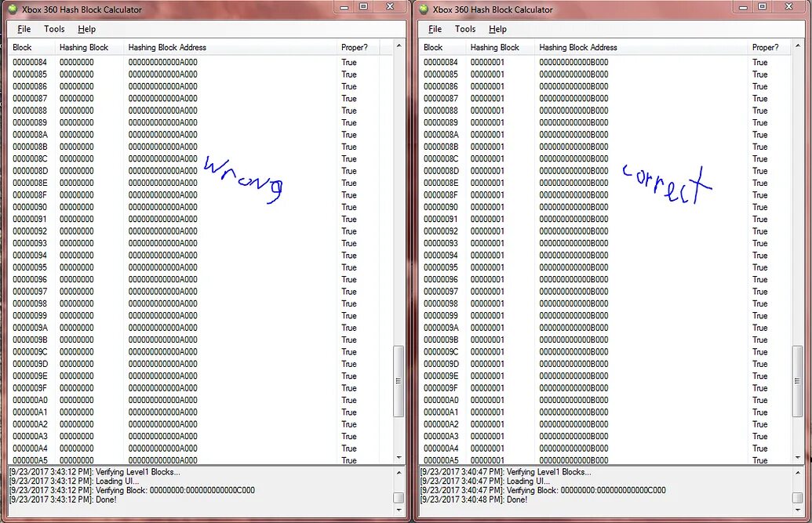Click log scroll-down arrow in left window

pos(399,510)
